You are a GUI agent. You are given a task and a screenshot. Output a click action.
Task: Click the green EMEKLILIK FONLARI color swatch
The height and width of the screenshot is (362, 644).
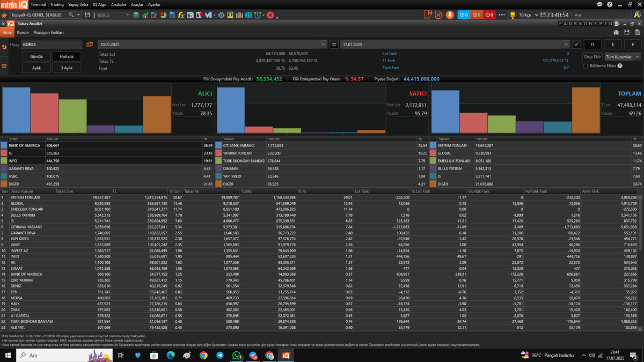tap(433, 160)
